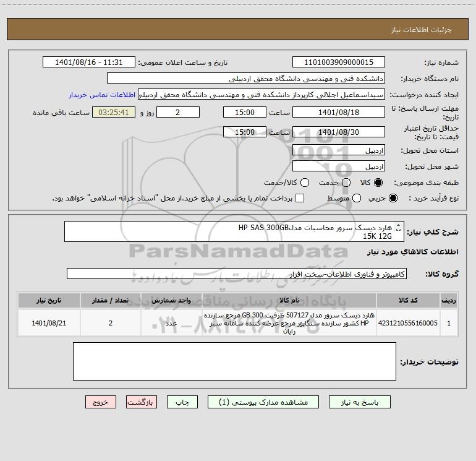Click the بازگشت back button
The height and width of the screenshot is (461, 476).
pos(142,402)
